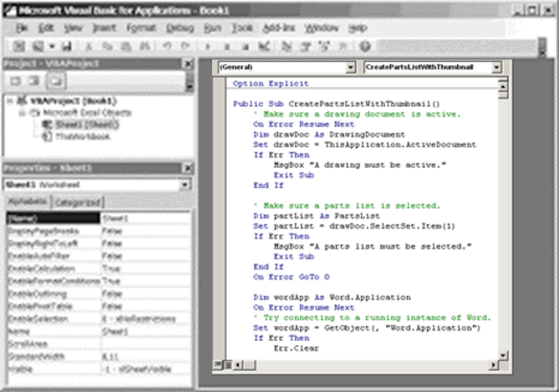Image resolution: width=559 pixels, height=392 pixels.
Task: Click the DisplayPageBreaks property name
Action: click(43, 231)
